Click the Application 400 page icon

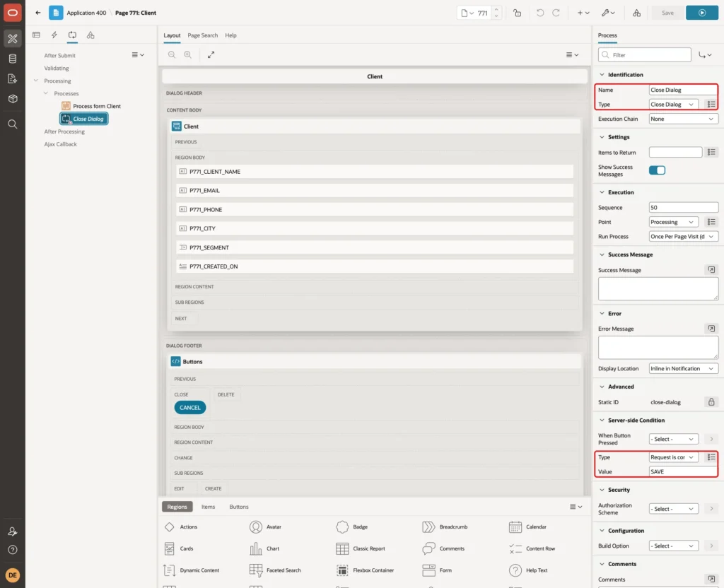point(56,13)
